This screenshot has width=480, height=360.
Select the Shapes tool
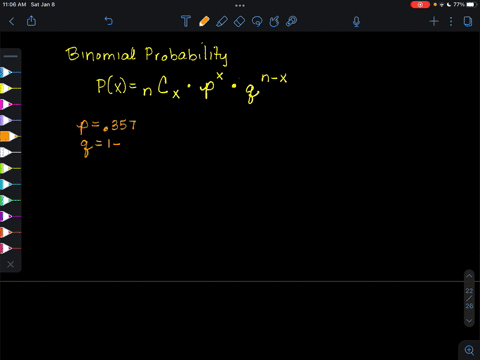(x=274, y=22)
